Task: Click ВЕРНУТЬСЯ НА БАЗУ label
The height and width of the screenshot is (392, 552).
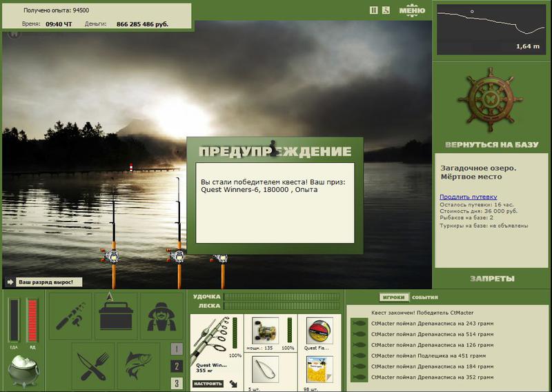Action: pos(492,145)
